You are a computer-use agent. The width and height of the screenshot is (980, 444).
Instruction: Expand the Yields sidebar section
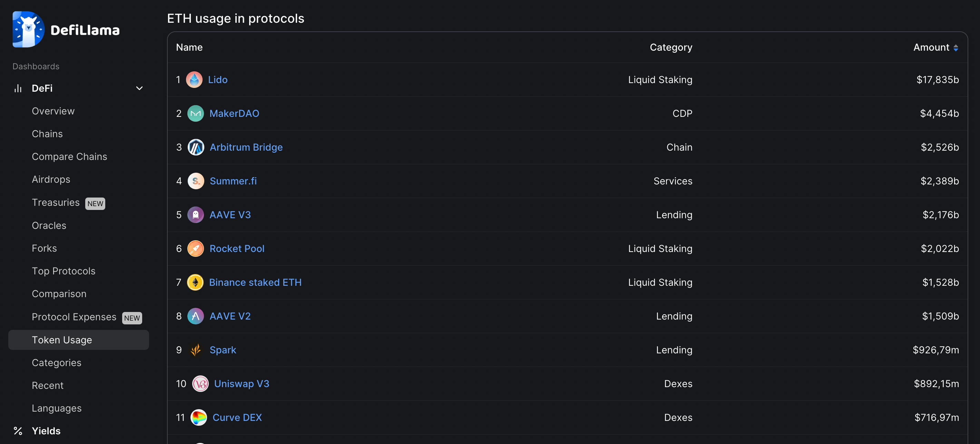(46, 431)
